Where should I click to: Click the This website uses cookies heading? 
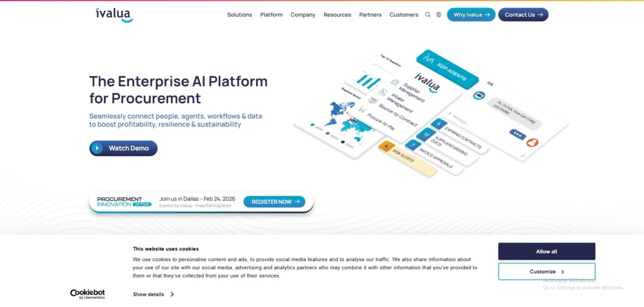click(165, 248)
